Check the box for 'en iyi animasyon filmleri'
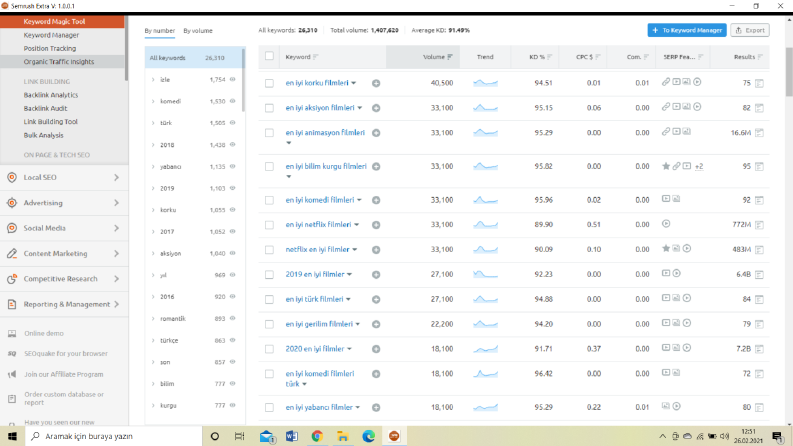The height and width of the screenshot is (446, 793). [269, 133]
